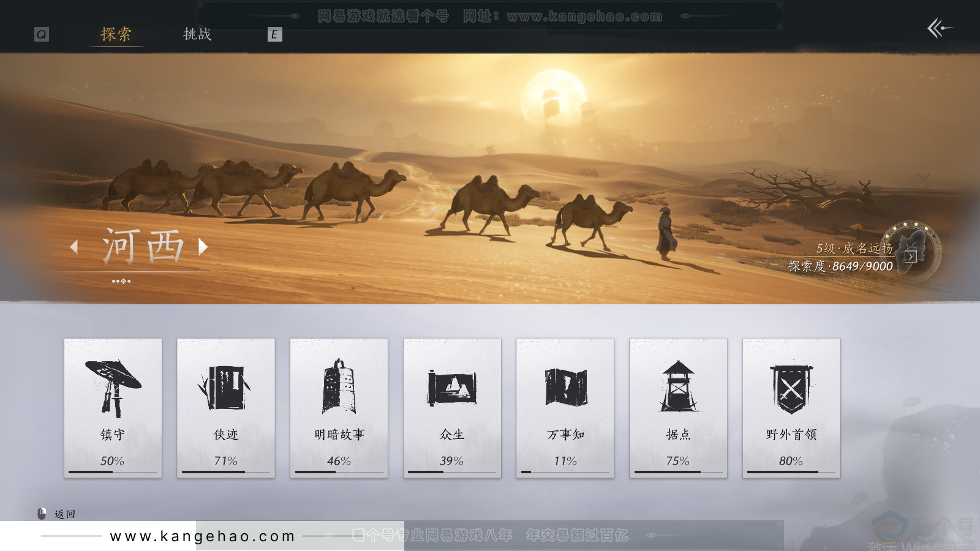Click the page dots below 河西 title
This screenshot has height=551, width=980.
click(121, 282)
